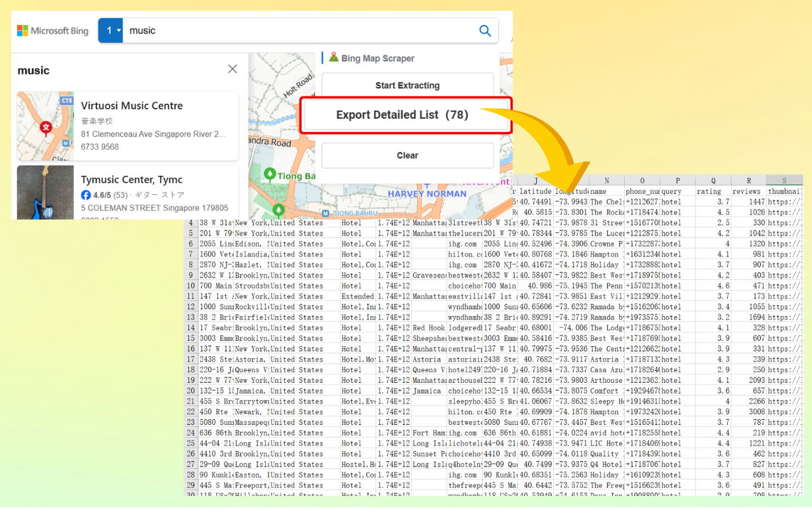Clear the scraped results
This screenshot has width=812, height=508.
(407, 155)
